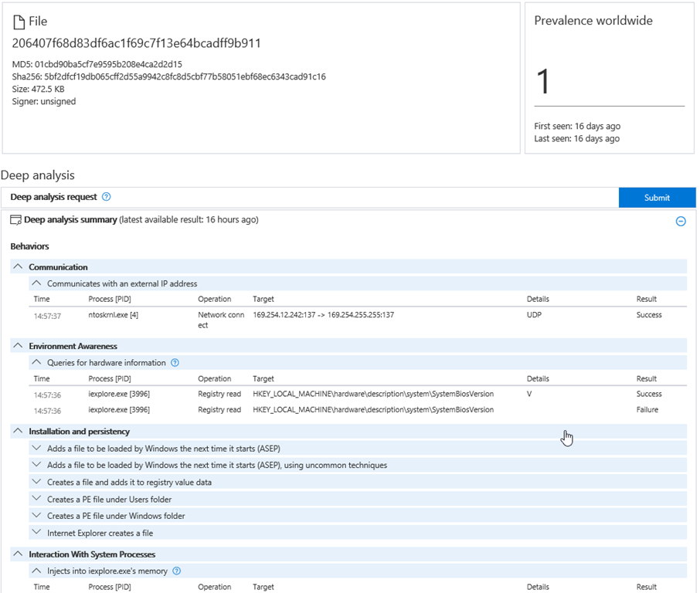The height and width of the screenshot is (593, 700).
Task: Expand Internet Explorer creates a file
Action: [36, 534]
